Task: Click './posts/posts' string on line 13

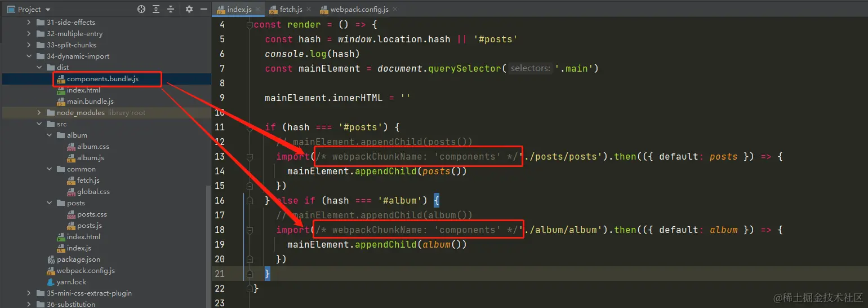Action: click(560, 157)
